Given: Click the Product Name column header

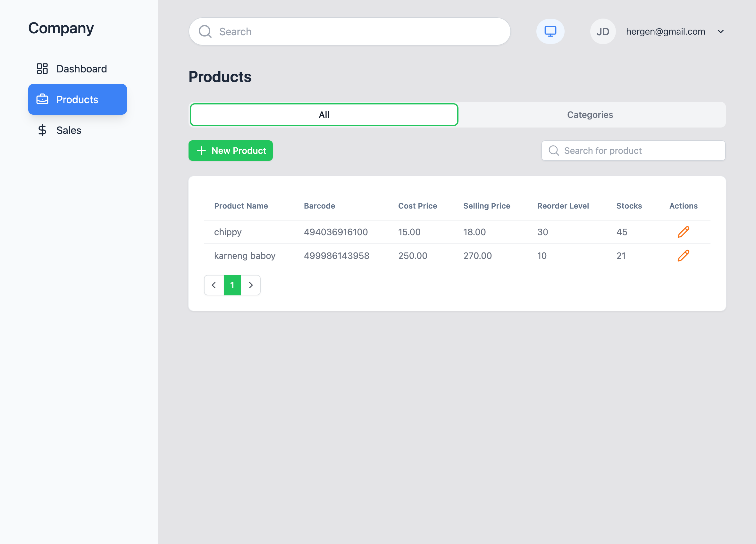Looking at the screenshot, I should tap(241, 206).
